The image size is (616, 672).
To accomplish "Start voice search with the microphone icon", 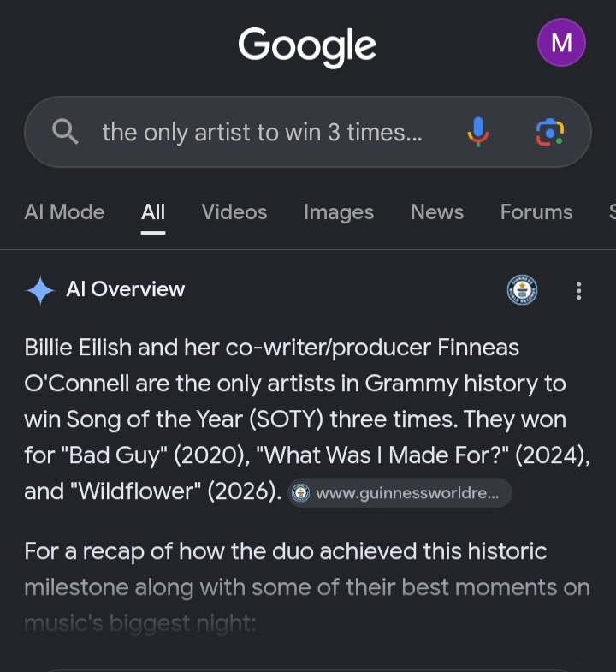I will click(478, 132).
